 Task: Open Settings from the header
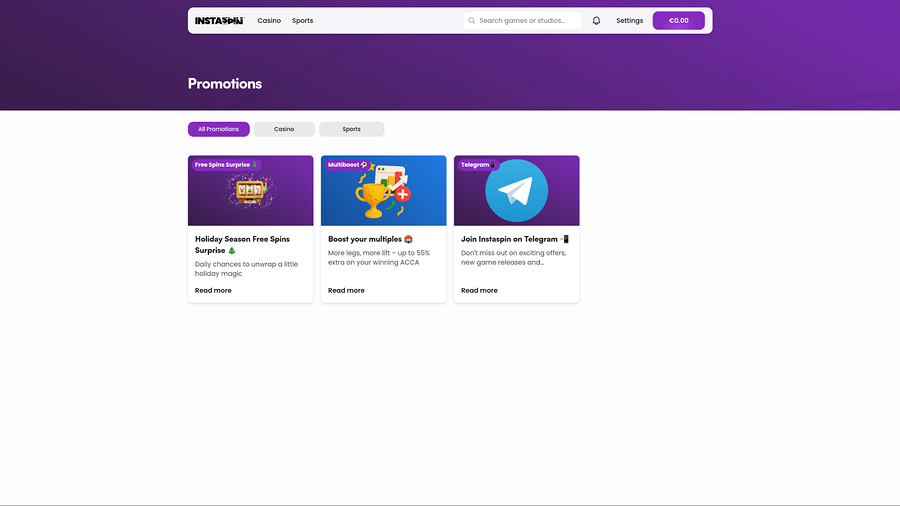(x=629, y=20)
